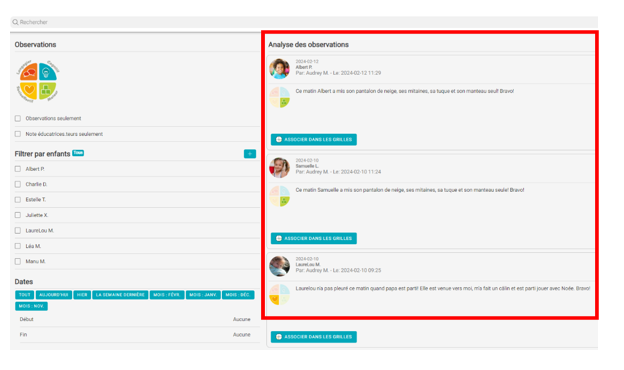The image size is (624, 370).
Task: Click the search magnifier icon
Action: click(x=15, y=22)
